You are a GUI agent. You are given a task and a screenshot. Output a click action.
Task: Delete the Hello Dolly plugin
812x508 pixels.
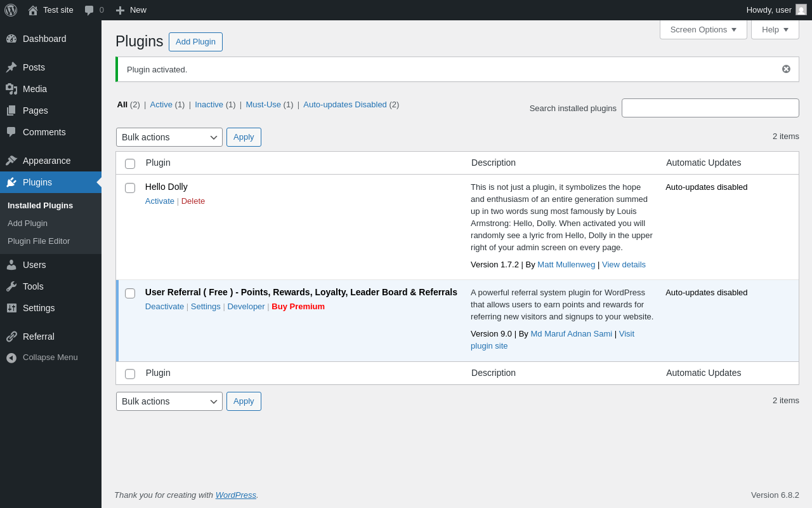point(193,201)
